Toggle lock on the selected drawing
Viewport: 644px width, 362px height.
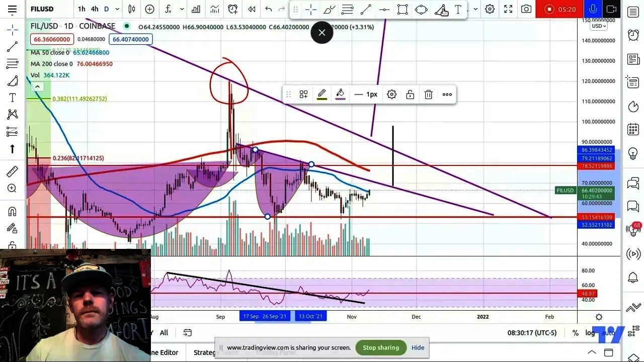coord(410,94)
